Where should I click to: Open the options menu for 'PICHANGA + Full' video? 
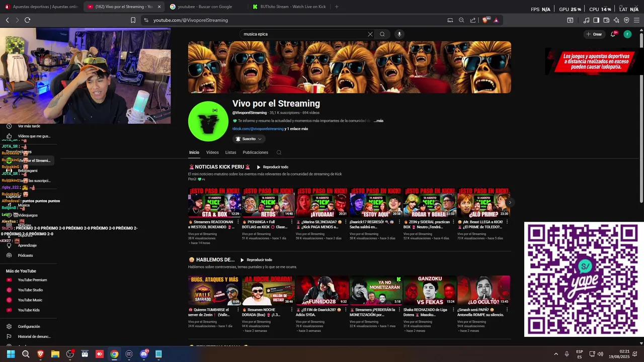click(292, 222)
